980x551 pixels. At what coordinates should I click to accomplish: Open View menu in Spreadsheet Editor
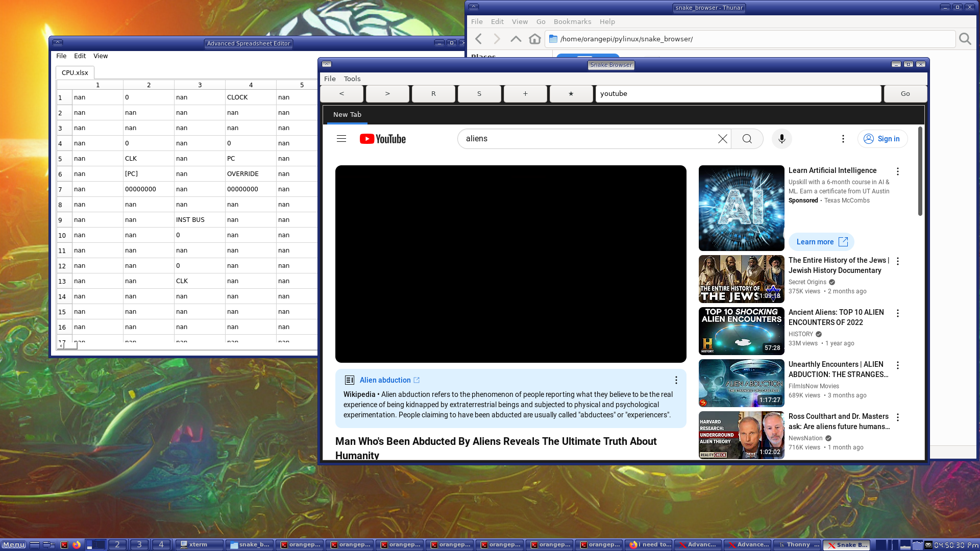tap(101, 56)
